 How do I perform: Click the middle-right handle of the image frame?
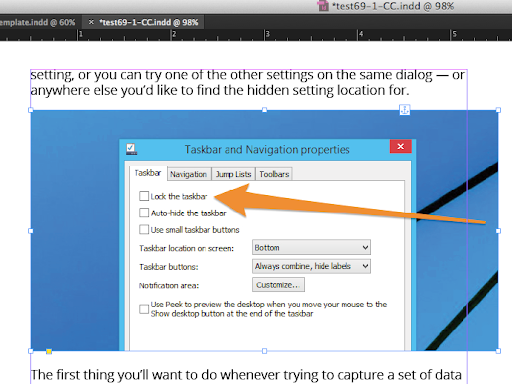point(498,231)
